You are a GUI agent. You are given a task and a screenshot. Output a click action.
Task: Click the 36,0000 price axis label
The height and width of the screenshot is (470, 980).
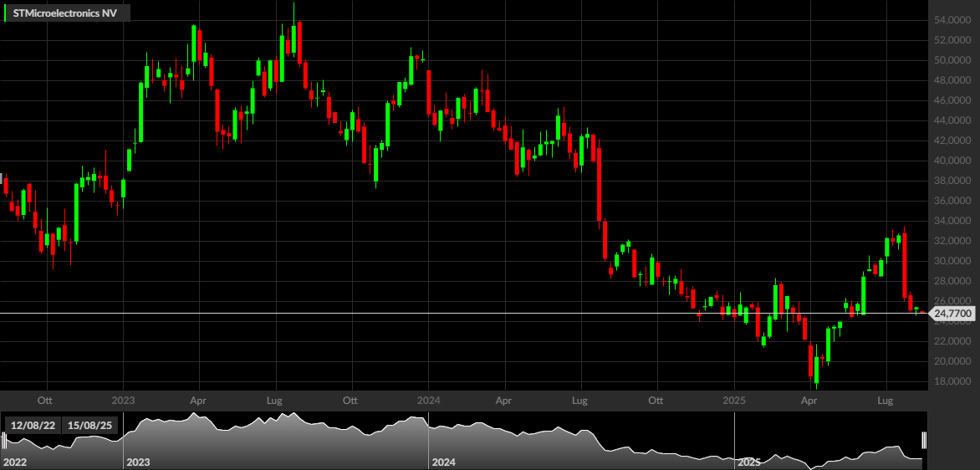(x=952, y=202)
